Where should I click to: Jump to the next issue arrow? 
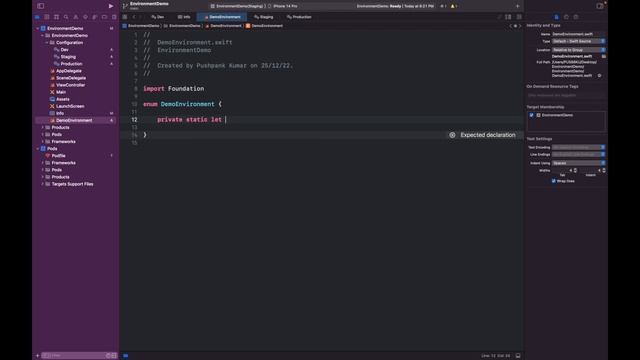click(520, 26)
